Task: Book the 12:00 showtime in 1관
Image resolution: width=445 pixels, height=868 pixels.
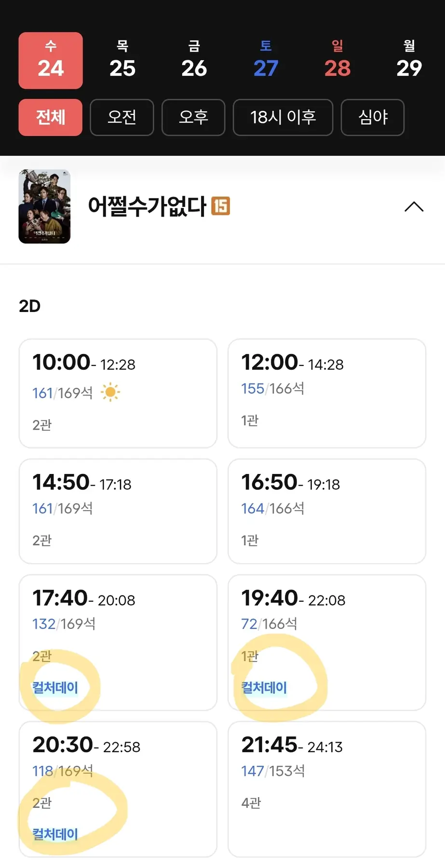Action: coord(327,393)
